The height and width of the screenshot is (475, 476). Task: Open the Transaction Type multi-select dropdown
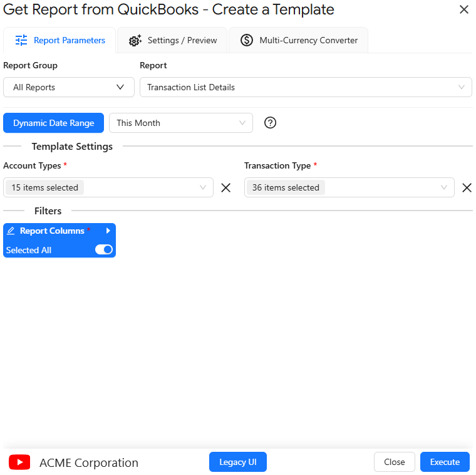(x=349, y=187)
